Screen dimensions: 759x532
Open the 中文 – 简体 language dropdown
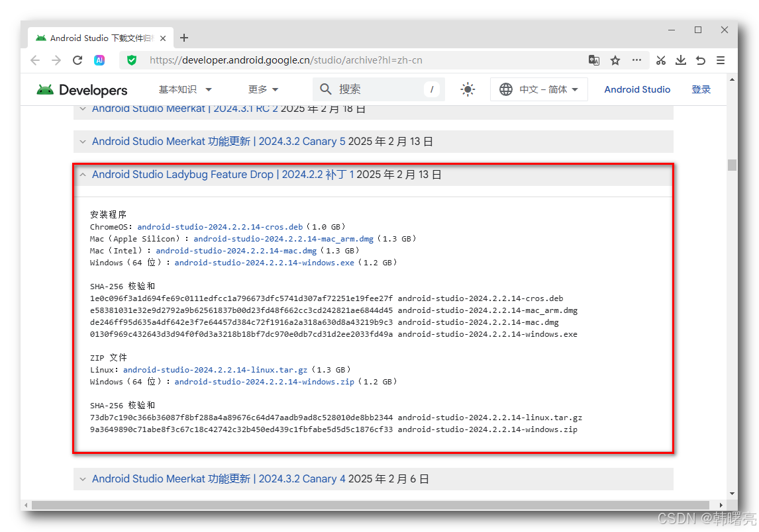click(x=538, y=89)
